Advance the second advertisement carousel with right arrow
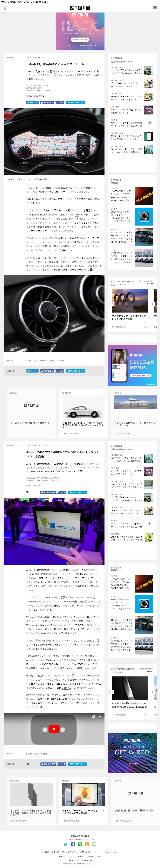 coord(152,691)
